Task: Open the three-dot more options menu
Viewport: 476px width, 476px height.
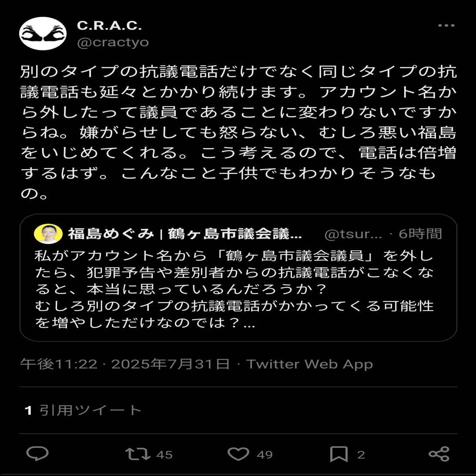Action: pyautogui.click(x=446, y=26)
